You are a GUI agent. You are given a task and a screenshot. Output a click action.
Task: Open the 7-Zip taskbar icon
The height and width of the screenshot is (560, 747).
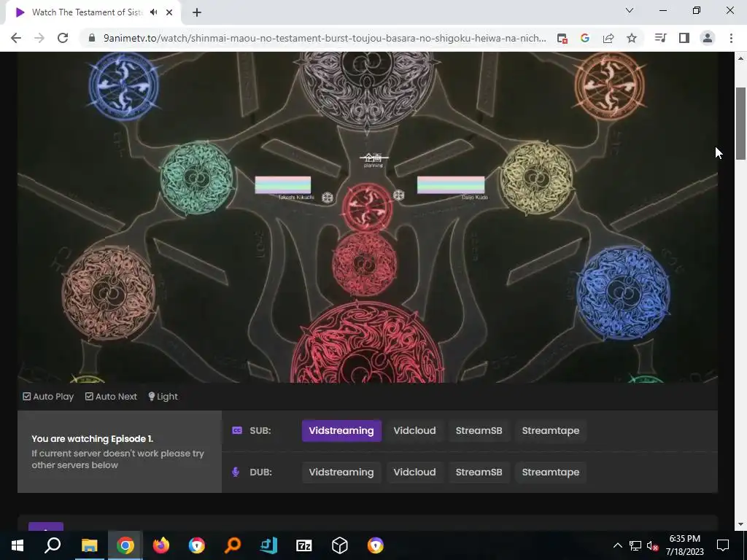tap(304, 545)
